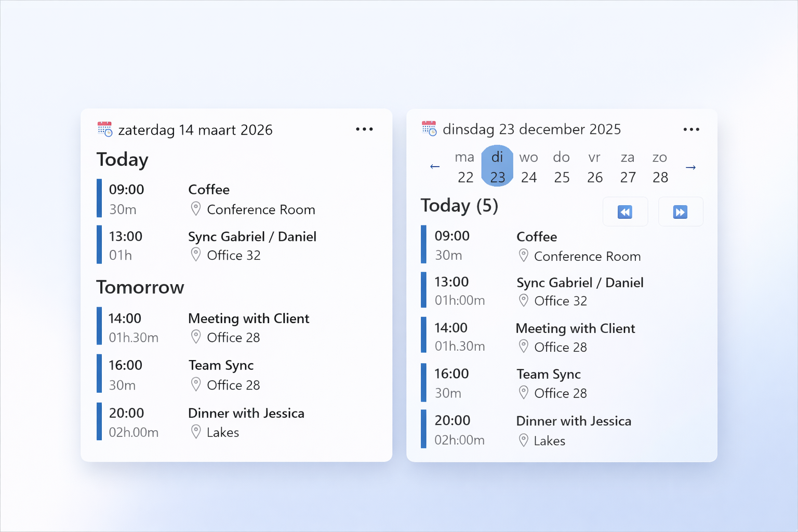The image size is (798, 532).
Task: Click the left arrow to show previous week
Action: [434, 166]
